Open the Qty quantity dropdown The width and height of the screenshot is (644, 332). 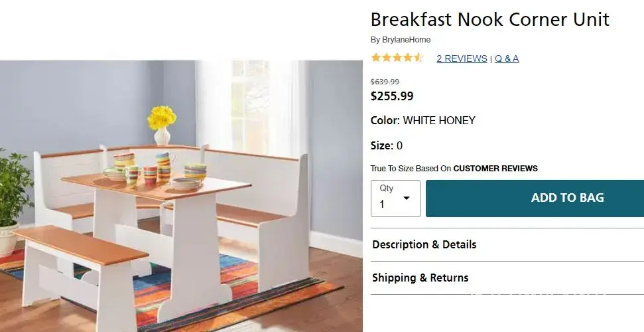395,198
